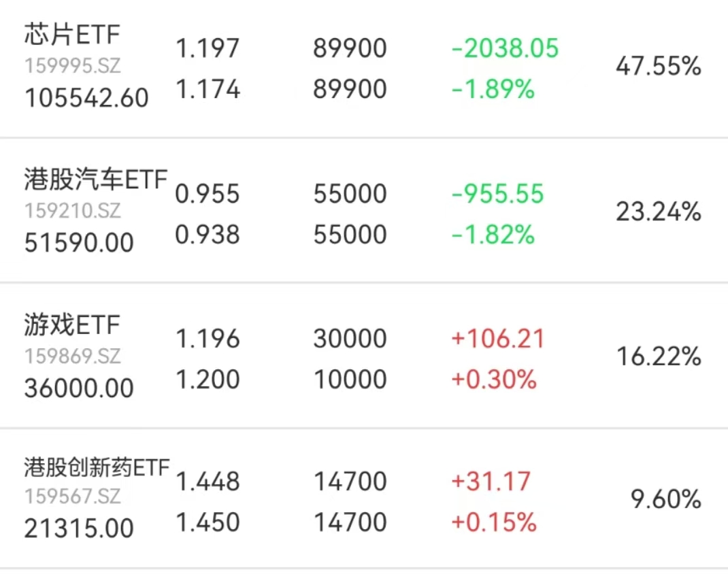Screen dimensions: 728x574
Task: Select the 14700 holding quantity
Action: tap(350, 482)
